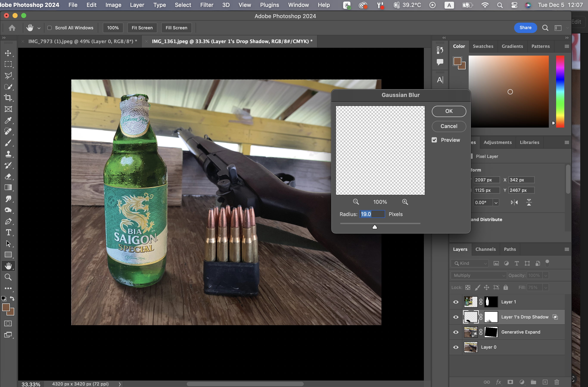The width and height of the screenshot is (588, 387).
Task: Click the delete layer trash icon
Action: (556, 382)
